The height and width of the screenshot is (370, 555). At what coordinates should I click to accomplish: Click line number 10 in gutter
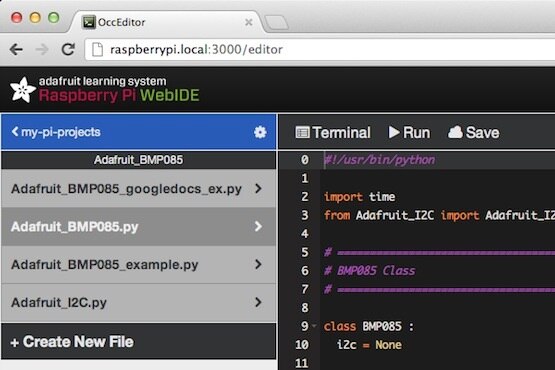coord(302,345)
